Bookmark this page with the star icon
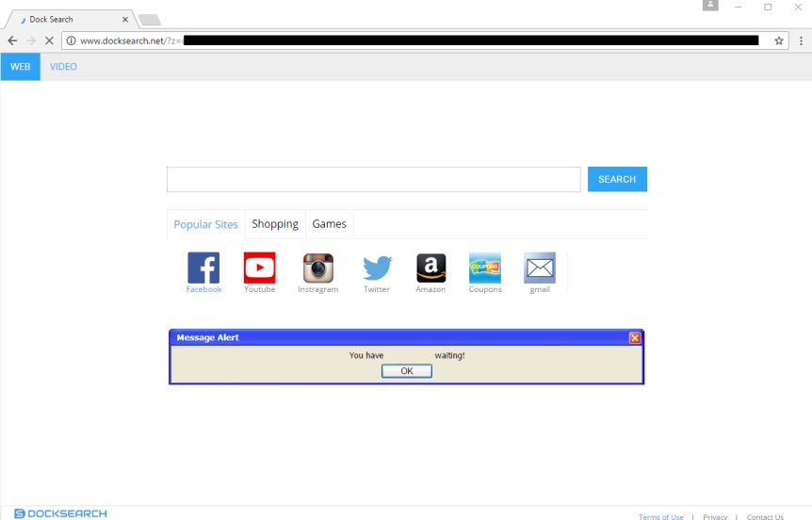Screen dimensions: 812x520 (778, 41)
